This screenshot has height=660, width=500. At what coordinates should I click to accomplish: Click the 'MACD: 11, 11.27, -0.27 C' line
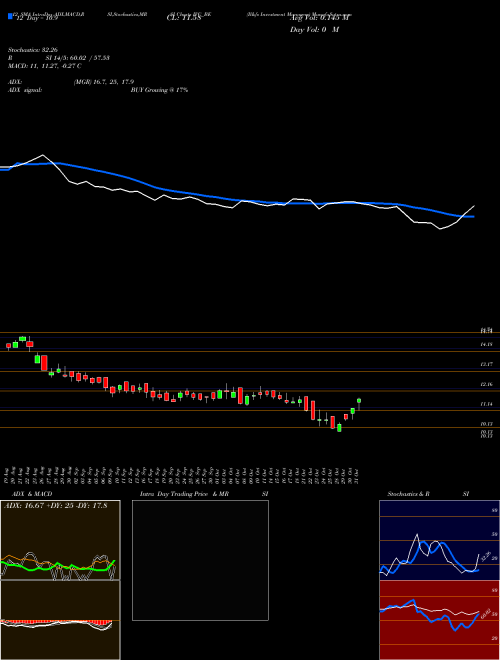pyautogui.click(x=45, y=66)
